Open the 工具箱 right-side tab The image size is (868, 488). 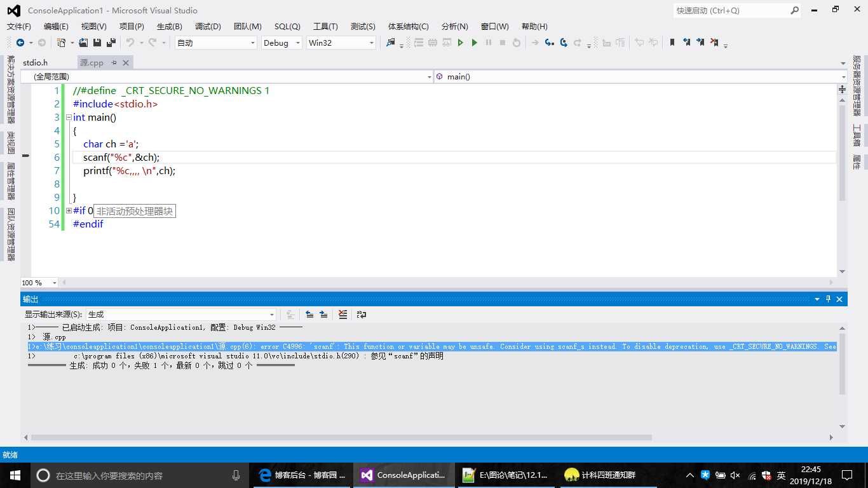pyautogui.click(x=857, y=135)
